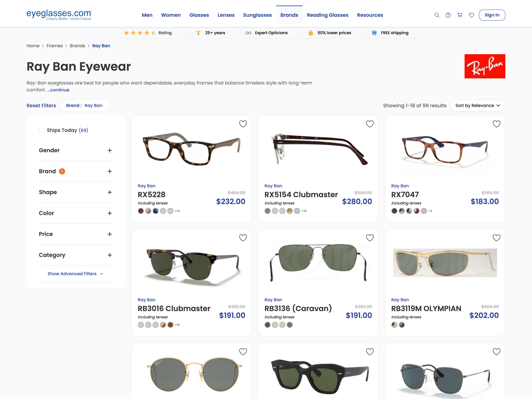Image resolution: width=532 pixels, height=399 pixels.
Task: Click the Ray Ban breadcrumb
Action: point(101,46)
